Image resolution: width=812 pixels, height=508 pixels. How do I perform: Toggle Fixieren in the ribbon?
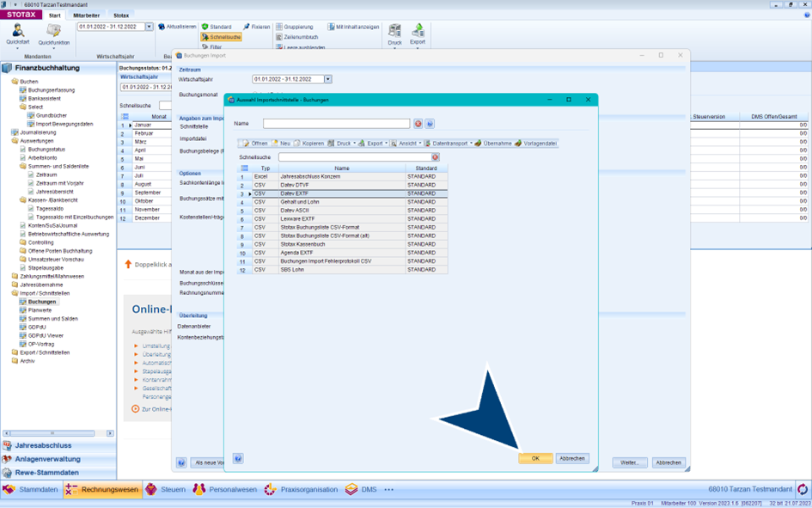(256, 27)
